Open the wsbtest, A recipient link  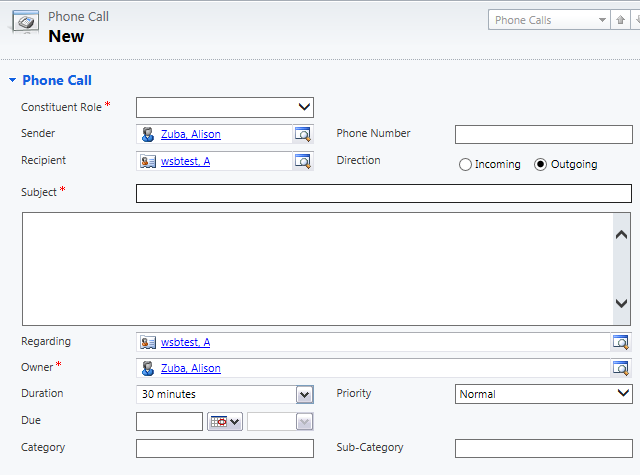click(186, 161)
